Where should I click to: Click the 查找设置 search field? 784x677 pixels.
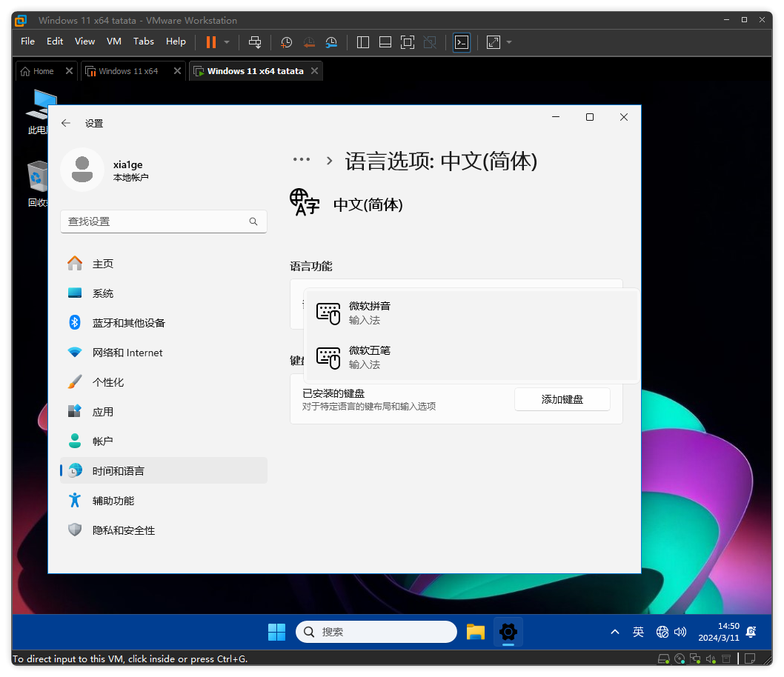(x=156, y=221)
